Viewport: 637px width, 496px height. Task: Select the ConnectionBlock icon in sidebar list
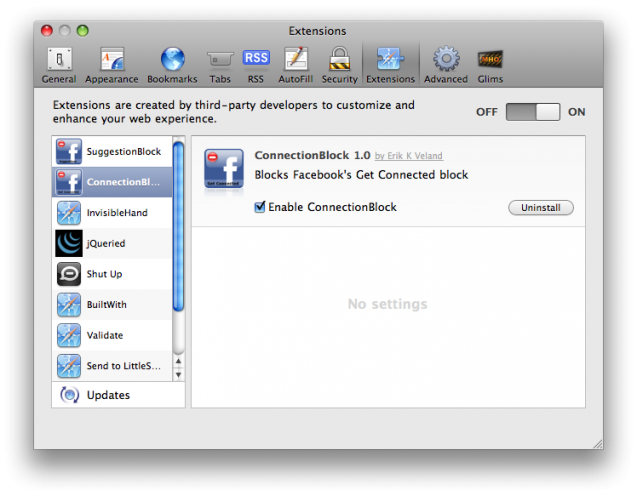coord(69,182)
